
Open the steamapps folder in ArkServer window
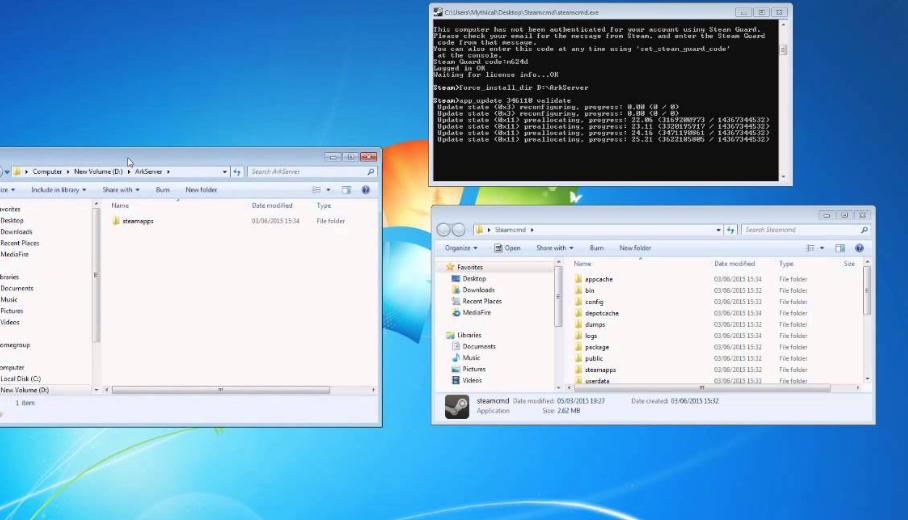[137, 221]
